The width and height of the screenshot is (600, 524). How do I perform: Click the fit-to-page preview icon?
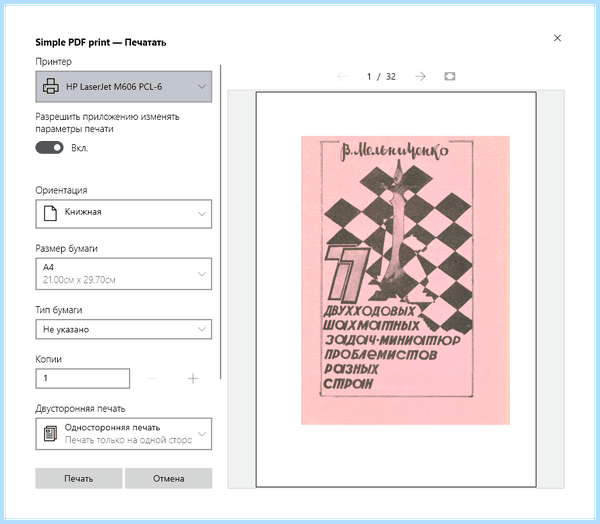pos(450,76)
